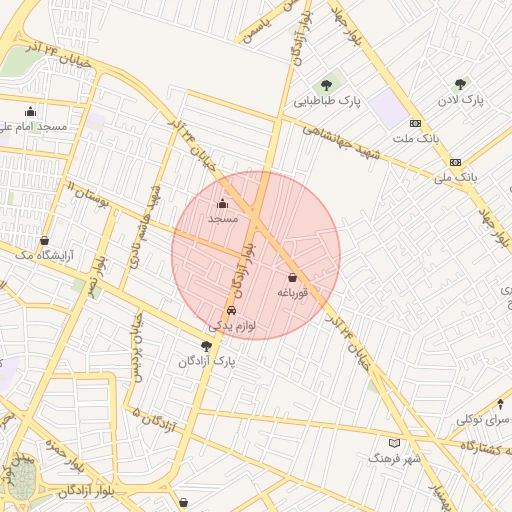The image size is (512, 512).
Task: Click the car icon for لوازم یدکی
Action: coord(231,310)
